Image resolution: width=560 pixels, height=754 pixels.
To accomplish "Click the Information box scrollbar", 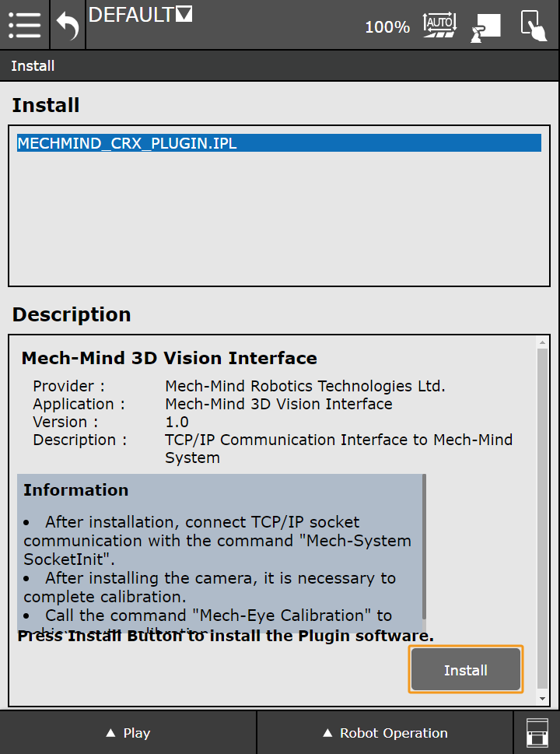I will click(424, 545).
